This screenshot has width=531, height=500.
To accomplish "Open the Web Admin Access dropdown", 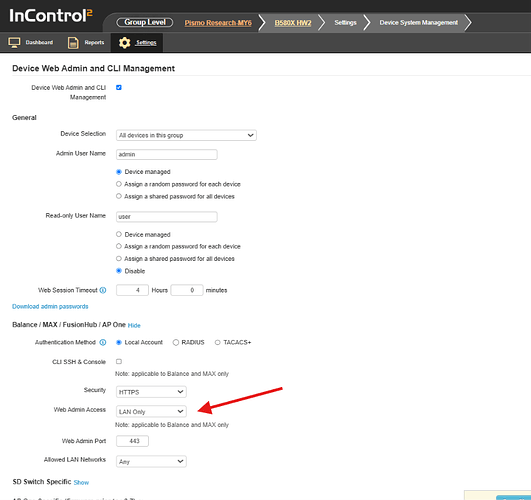I will coord(151,411).
